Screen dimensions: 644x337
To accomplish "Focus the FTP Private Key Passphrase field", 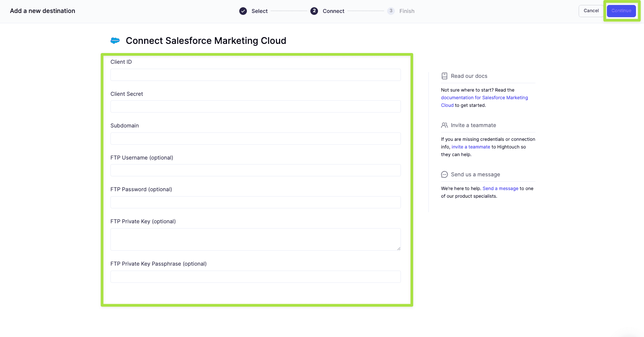I will coord(255,277).
